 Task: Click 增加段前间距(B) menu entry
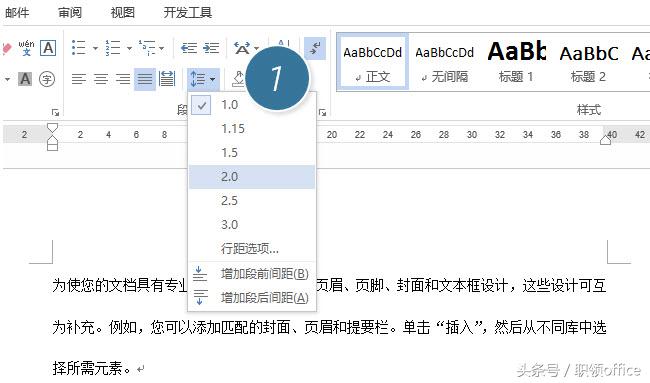pyautogui.click(x=252, y=274)
